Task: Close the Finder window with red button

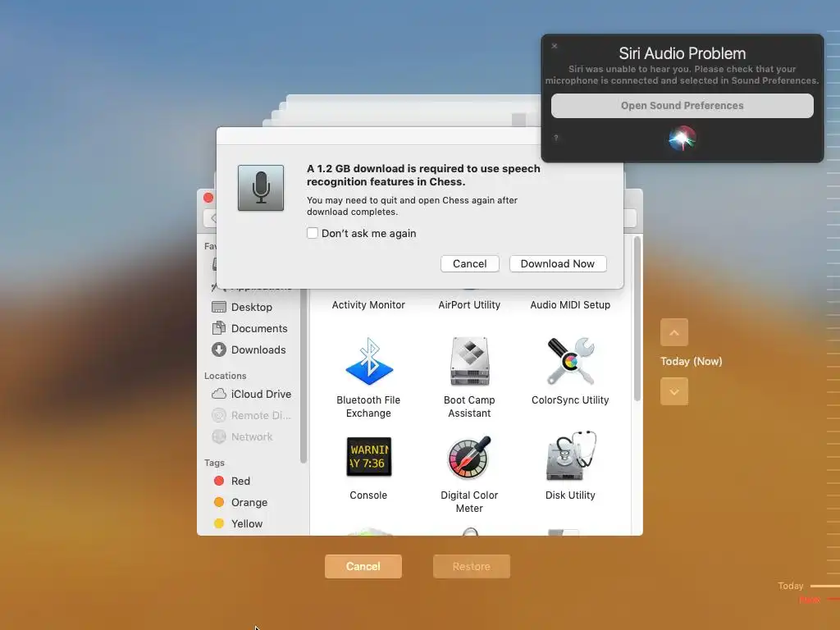Action: click(x=208, y=198)
